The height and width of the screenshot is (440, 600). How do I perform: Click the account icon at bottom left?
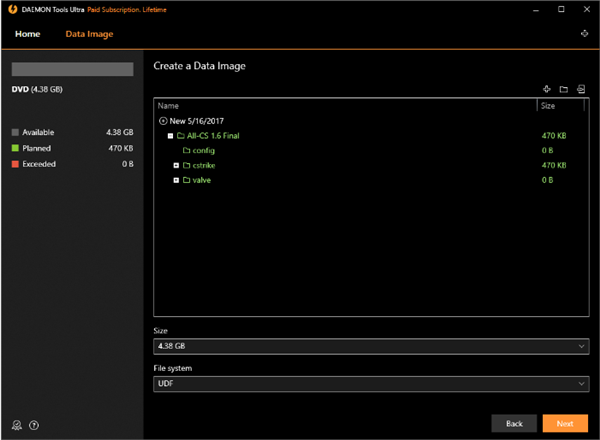click(x=17, y=424)
